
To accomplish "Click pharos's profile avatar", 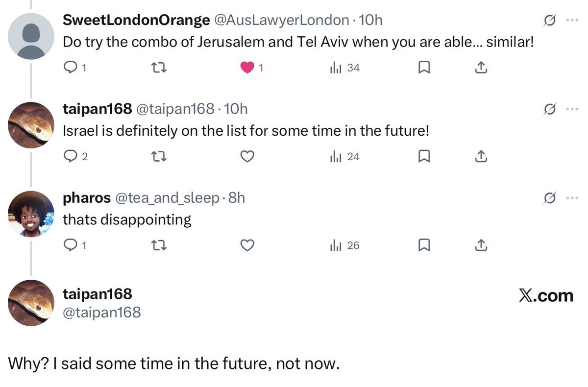I will pyautogui.click(x=31, y=214).
